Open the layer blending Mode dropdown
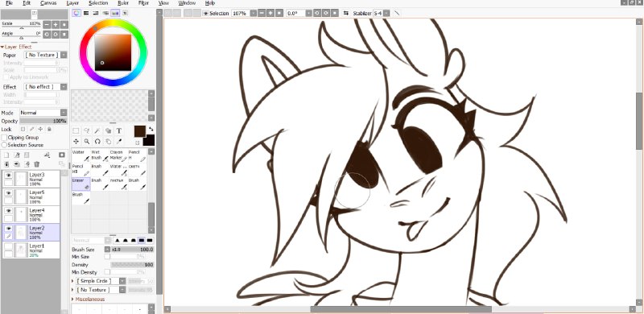This screenshot has height=314, width=644. click(x=43, y=113)
